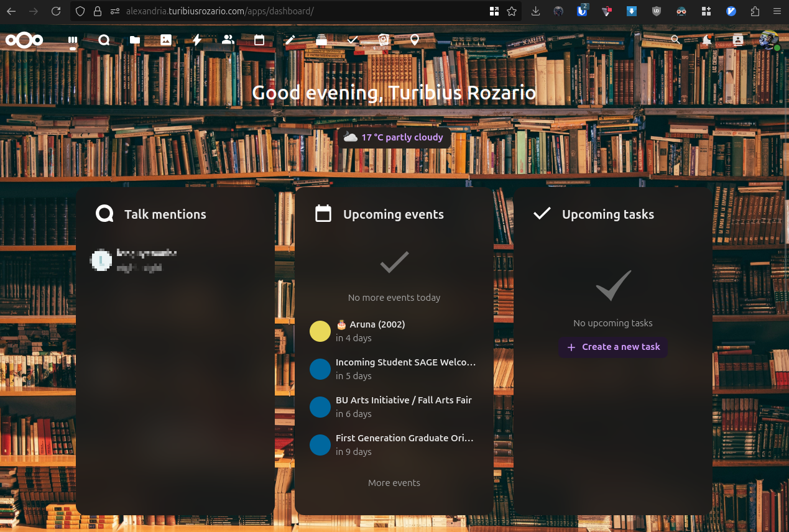Open the Maps location pin icon
This screenshot has height=532, width=789.
pos(415,40)
